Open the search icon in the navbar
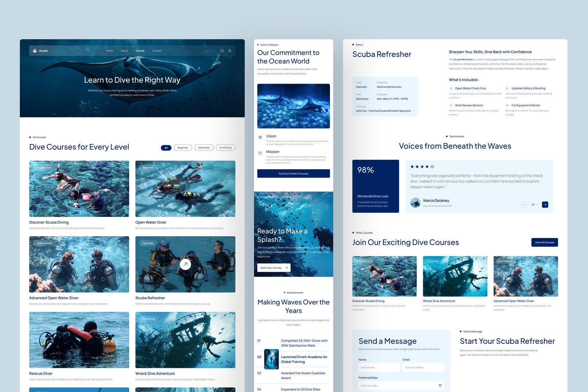The width and height of the screenshot is (588, 392). click(x=222, y=51)
